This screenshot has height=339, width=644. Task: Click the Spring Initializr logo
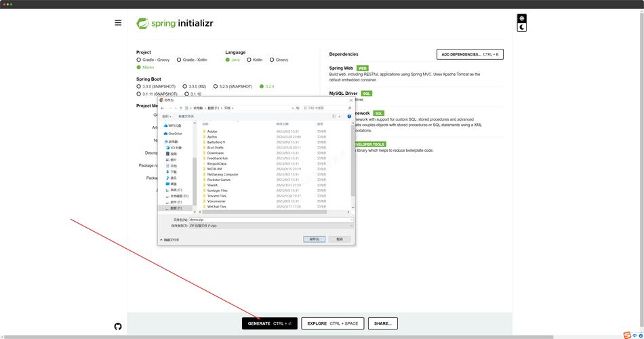tap(175, 24)
